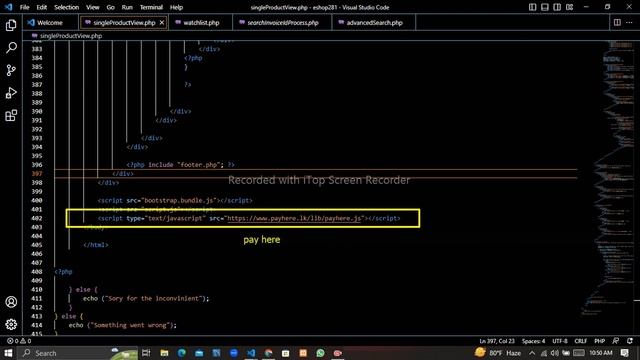Open the Explorer view in activity bar
Viewport: 640px width, 360px height.
[x=11, y=25]
